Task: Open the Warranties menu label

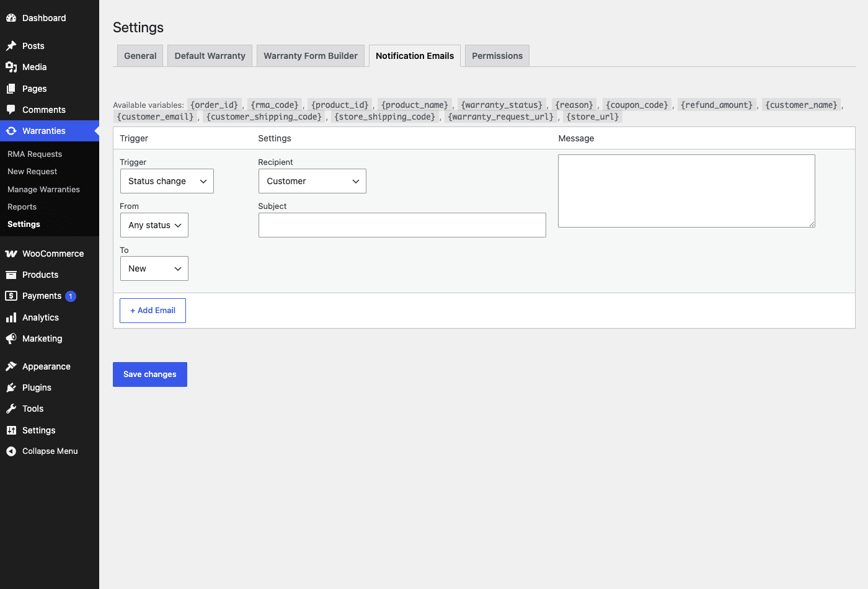Action: pyautogui.click(x=44, y=131)
